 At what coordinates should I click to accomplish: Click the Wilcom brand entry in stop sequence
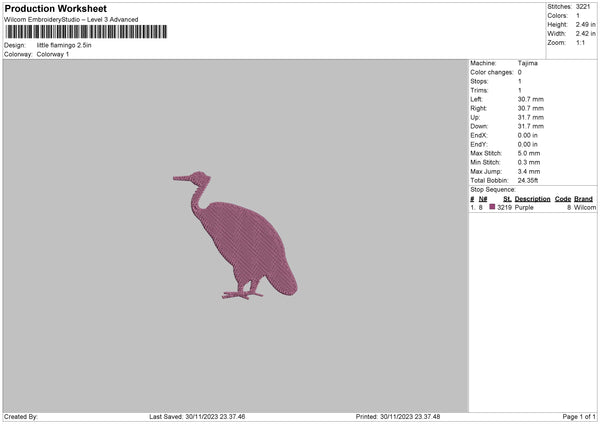(584, 207)
